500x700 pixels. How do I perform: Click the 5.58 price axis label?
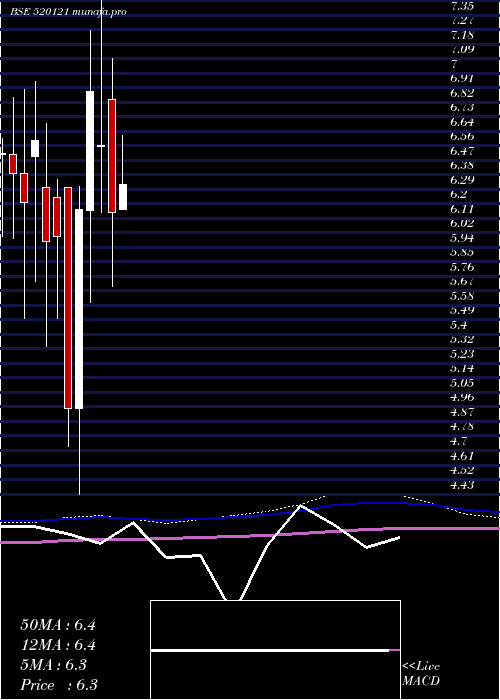pos(462,296)
